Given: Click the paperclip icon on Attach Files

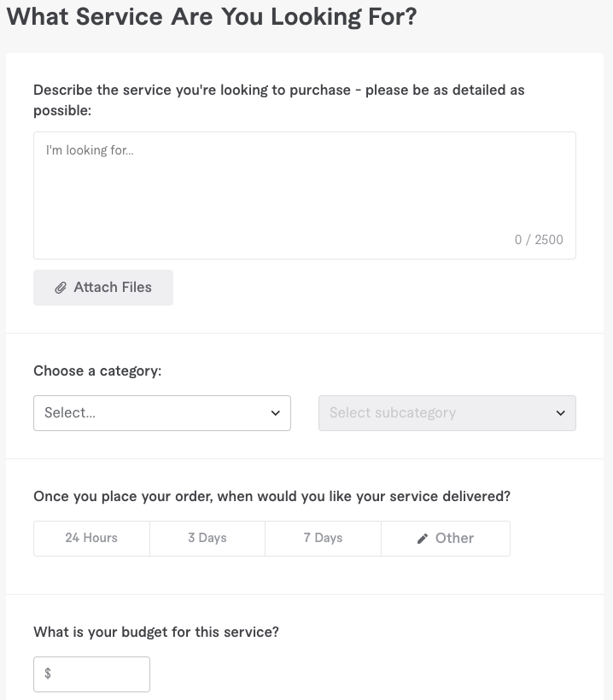Looking at the screenshot, I should 61,288.
